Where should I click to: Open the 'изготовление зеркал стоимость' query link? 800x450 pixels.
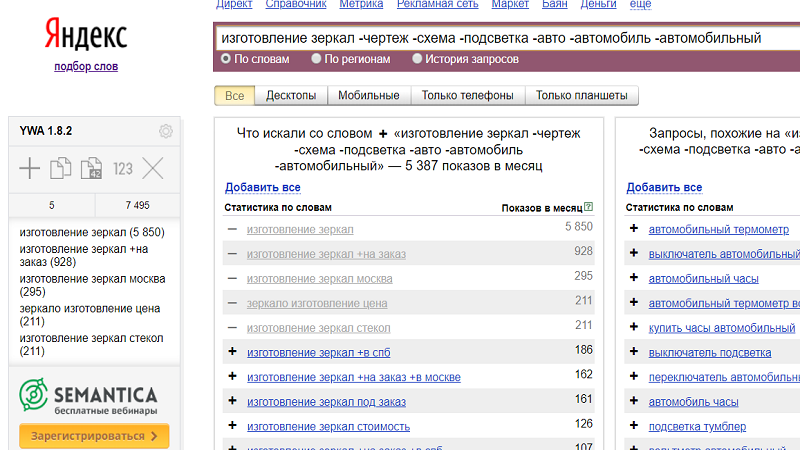(329, 427)
